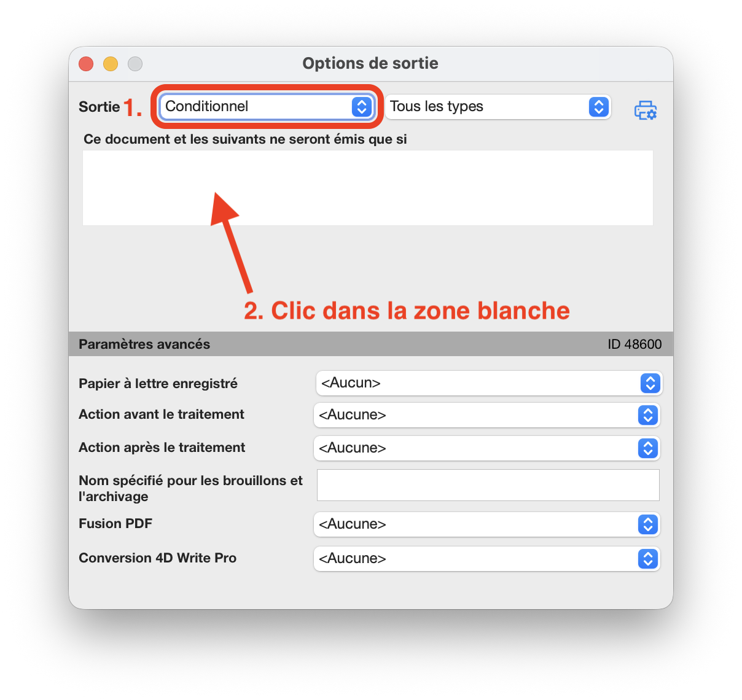Screen dimensions: 742x700
Task: Click the Conversion 4D Write Pro label
Action: 157,558
